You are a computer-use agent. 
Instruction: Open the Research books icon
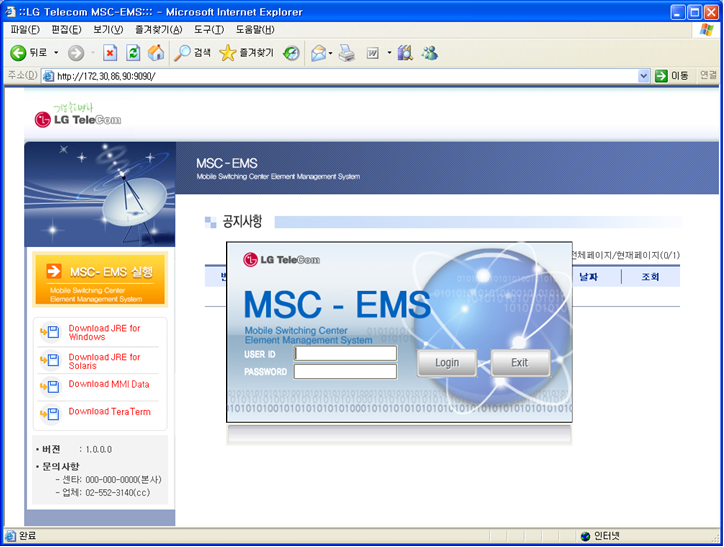pyautogui.click(x=405, y=53)
